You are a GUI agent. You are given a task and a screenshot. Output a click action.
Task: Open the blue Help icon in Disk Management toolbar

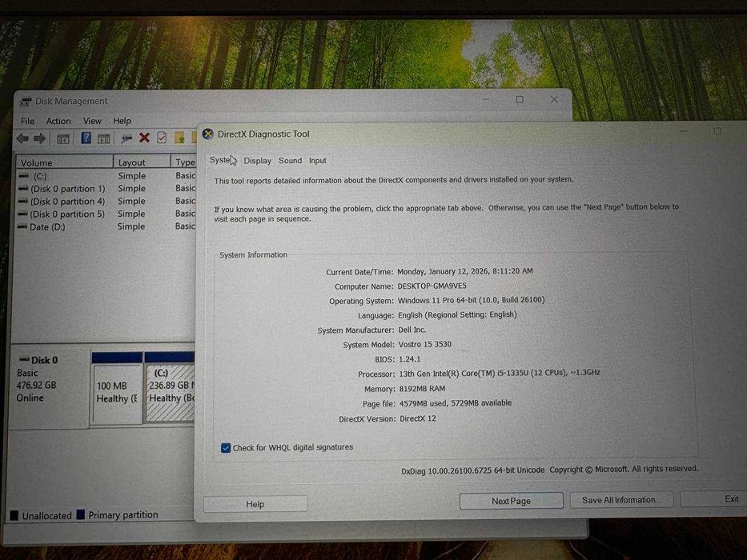coord(86,138)
